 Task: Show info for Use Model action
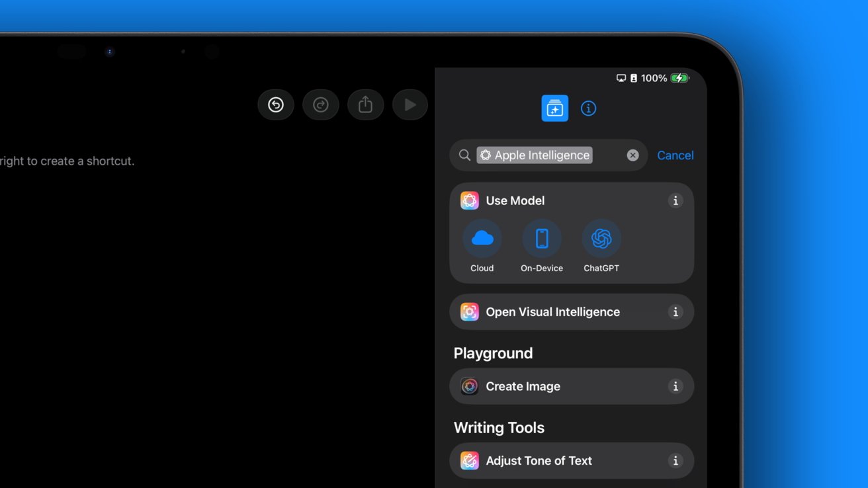675,200
